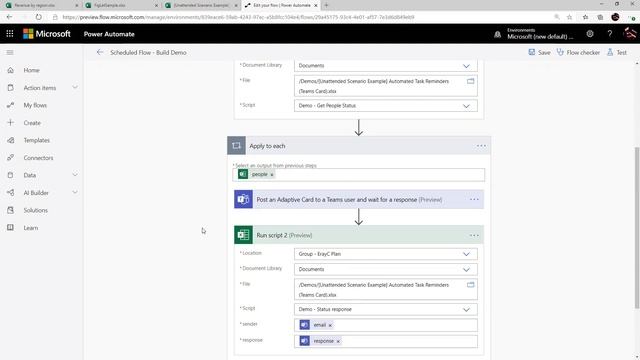Collapse the Run script 2 action header
The image size is (640, 360).
tap(359, 235)
